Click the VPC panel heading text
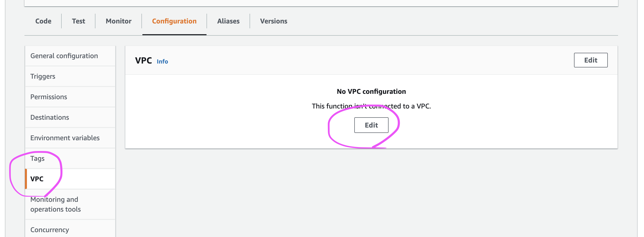The height and width of the screenshot is (237, 644). coord(143,61)
